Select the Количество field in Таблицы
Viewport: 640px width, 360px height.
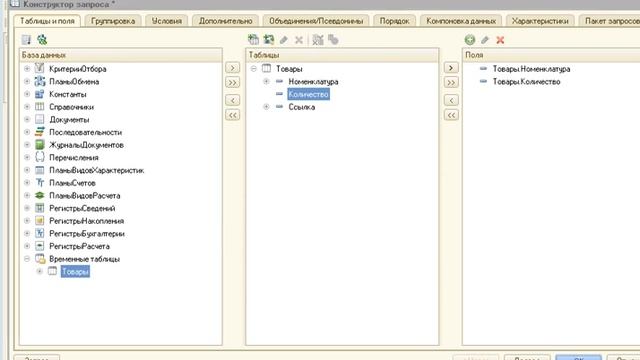click(x=308, y=94)
